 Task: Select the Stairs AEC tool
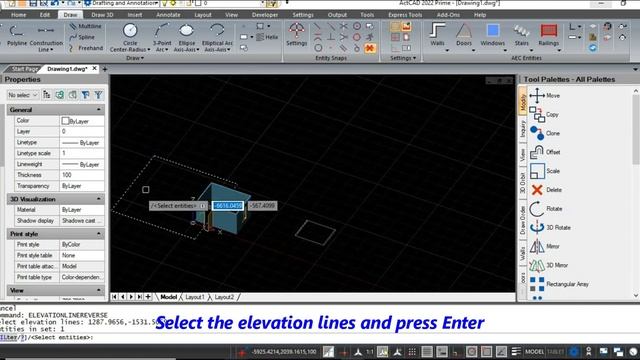point(521,34)
